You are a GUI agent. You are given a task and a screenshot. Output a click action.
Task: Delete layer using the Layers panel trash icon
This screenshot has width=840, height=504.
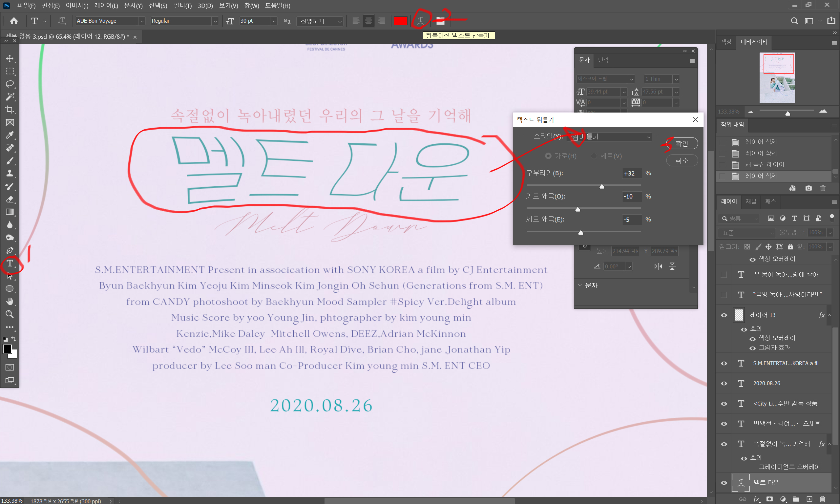[x=822, y=499]
